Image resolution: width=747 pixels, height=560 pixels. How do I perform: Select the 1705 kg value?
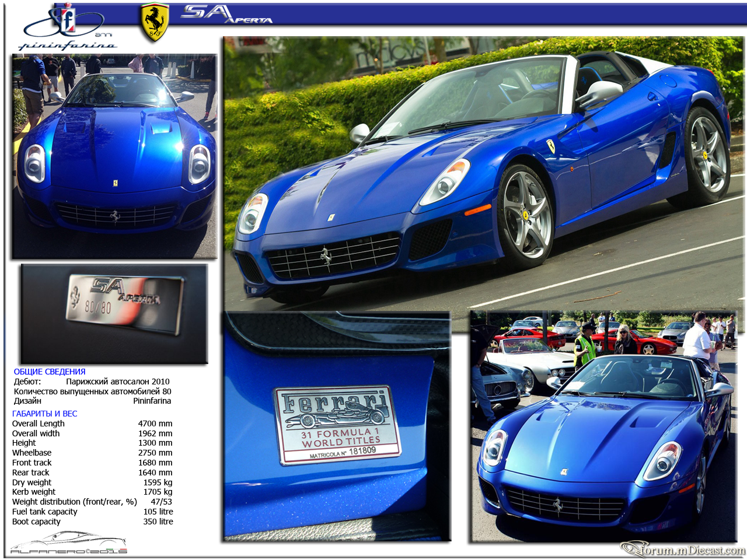pos(158,492)
